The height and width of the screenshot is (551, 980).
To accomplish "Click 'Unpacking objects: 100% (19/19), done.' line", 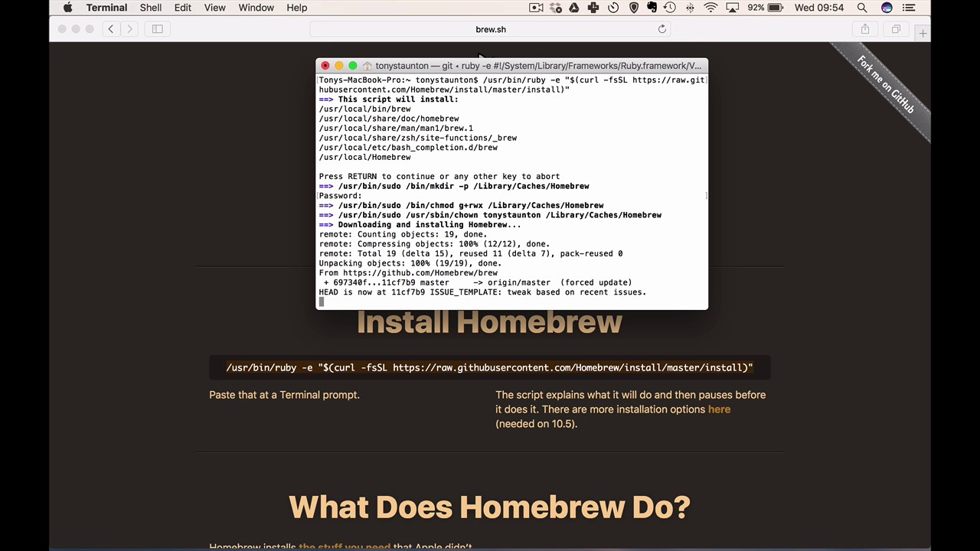I will click(x=410, y=263).
